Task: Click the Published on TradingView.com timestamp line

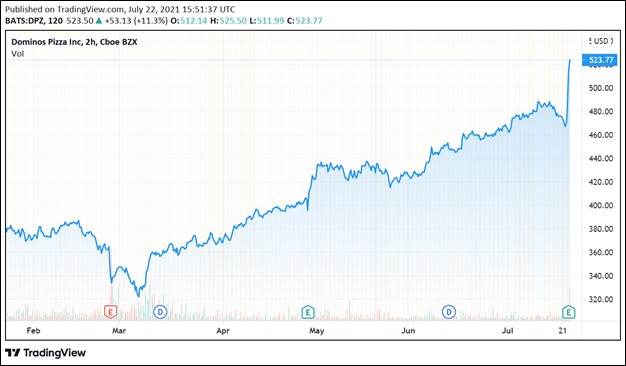Action: click(120, 9)
